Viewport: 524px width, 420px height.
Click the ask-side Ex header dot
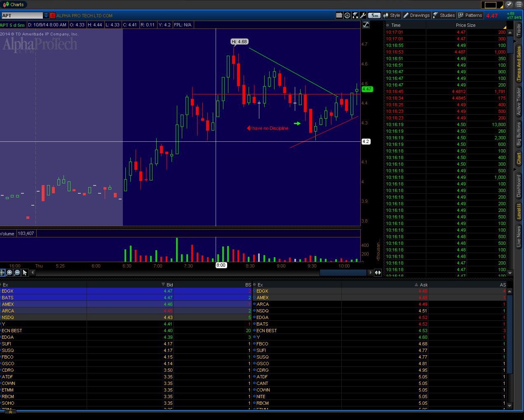(254, 285)
